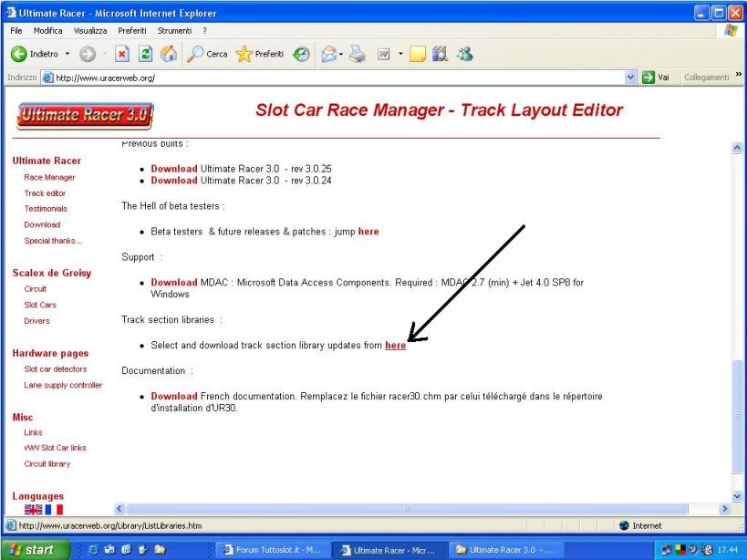
Task: Open the Cerca search pane
Action: coord(207,54)
